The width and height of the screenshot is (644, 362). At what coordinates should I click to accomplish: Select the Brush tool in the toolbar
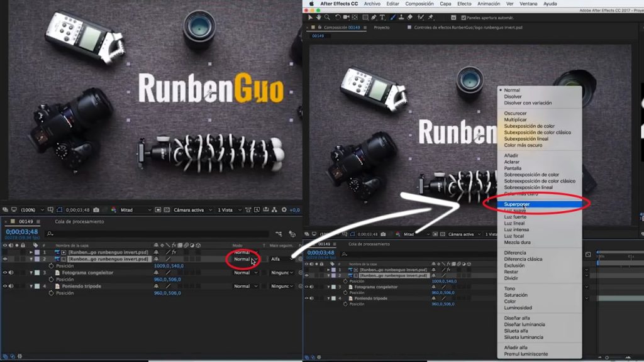click(392, 17)
